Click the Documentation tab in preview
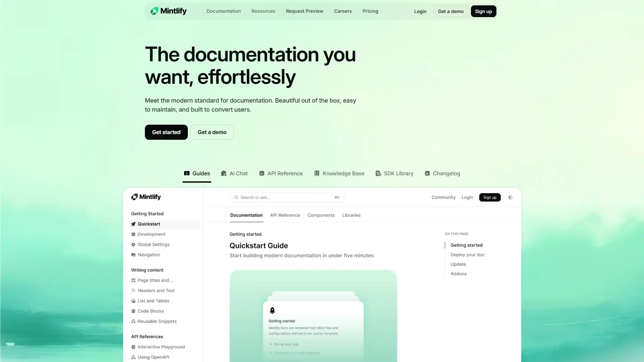Screen dimensions: 644x362 click(x=246, y=215)
